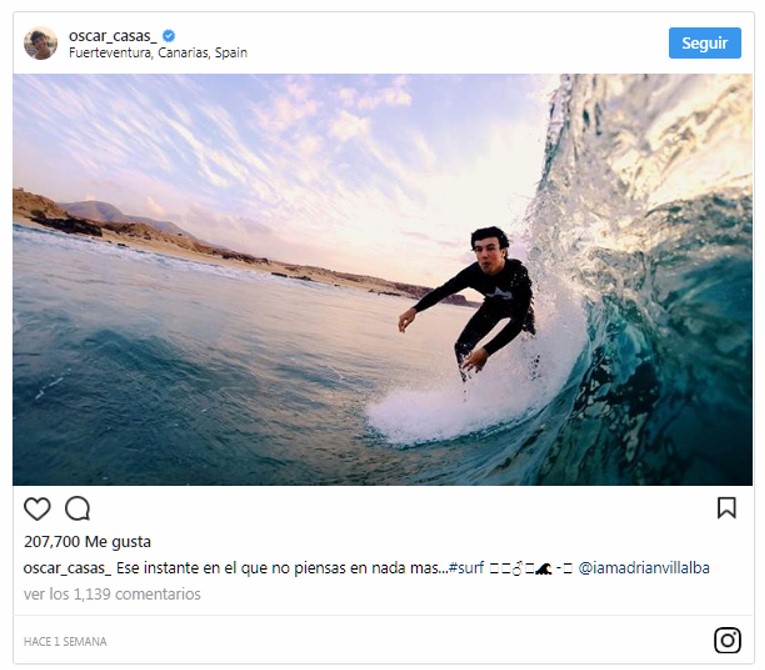The image size is (765, 670).
Task: Open comments via the speech bubble icon
Action: click(x=77, y=509)
